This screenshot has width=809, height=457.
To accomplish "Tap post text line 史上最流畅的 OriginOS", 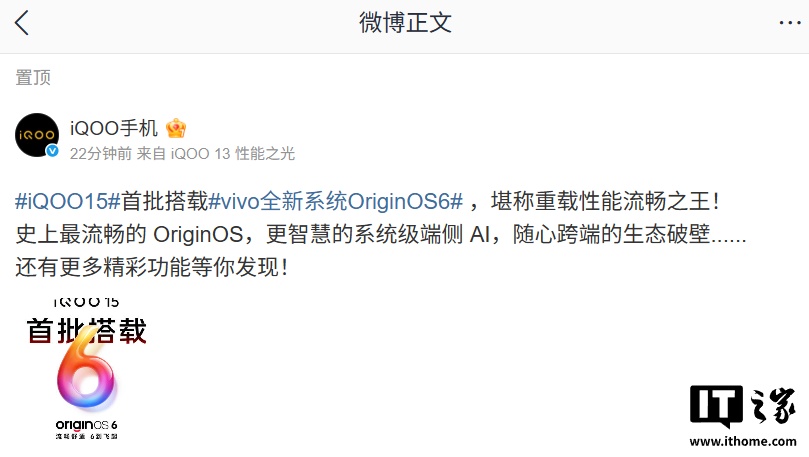I will [x=130, y=235].
